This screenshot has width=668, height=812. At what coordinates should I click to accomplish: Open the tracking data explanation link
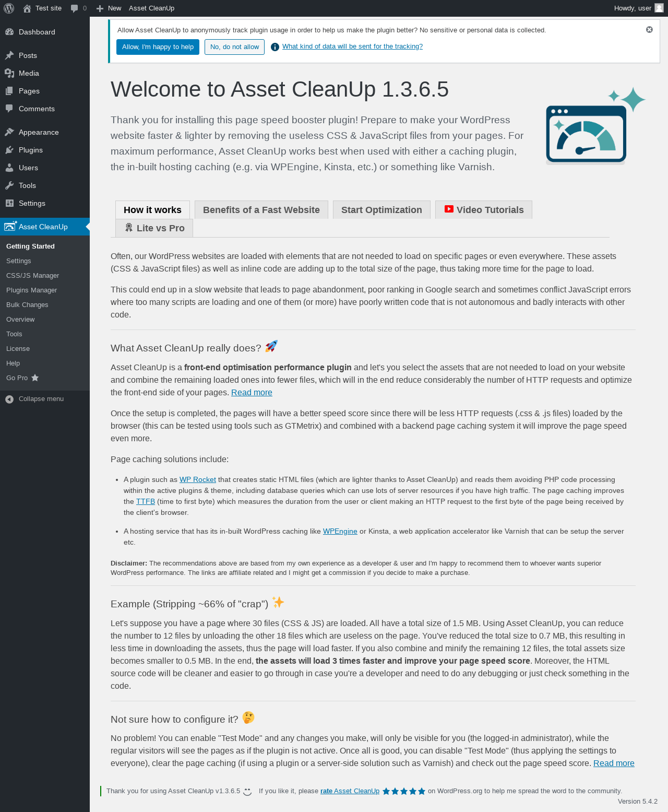click(x=352, y=46)
